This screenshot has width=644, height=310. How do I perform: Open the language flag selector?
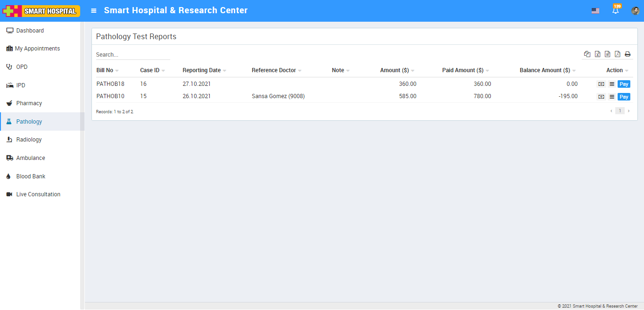(x=595, y=11)
